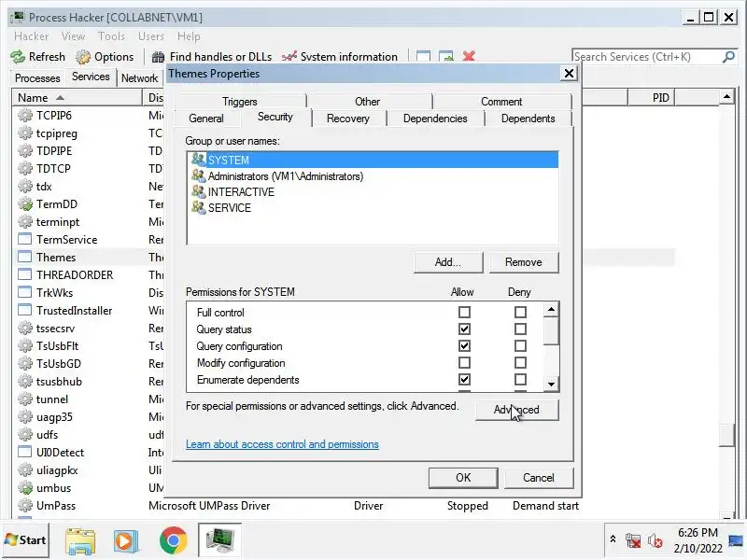Open the Comment tab
This screenshot has width=747, height=560.
(501, 102)
